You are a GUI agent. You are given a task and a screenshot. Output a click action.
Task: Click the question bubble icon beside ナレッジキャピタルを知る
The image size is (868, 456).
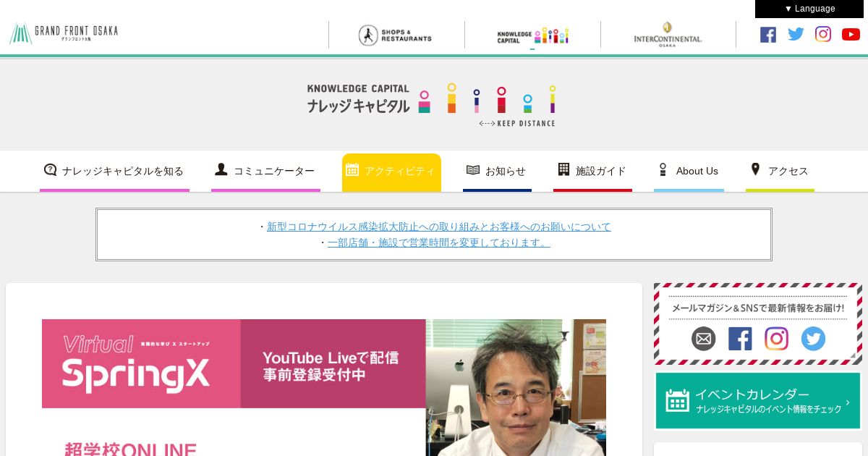50,170
